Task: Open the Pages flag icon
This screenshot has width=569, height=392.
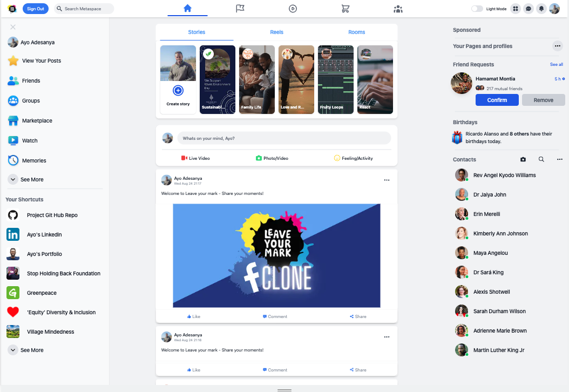Action: 240,8
